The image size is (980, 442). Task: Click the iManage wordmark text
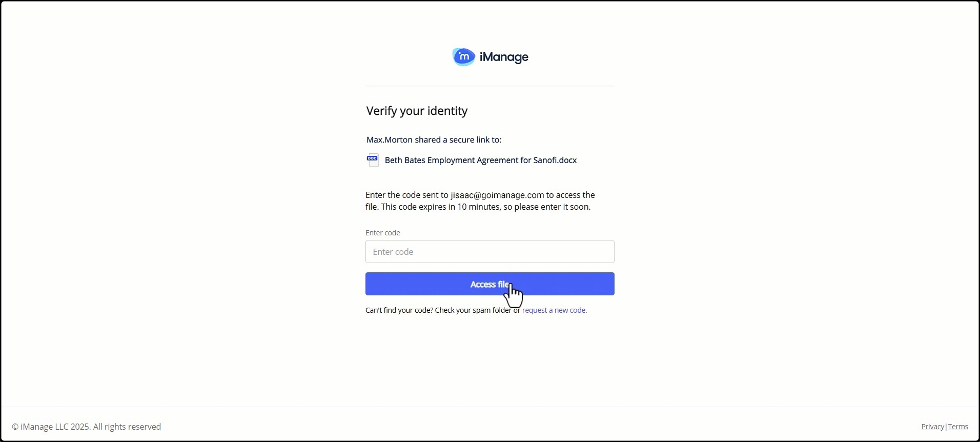pyautogui.click(x=504, y=57)
